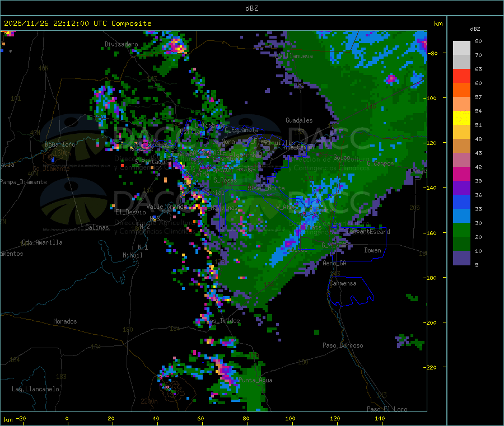504x426 pixels.
Task: Click the Salinas map label
Action: pos(97,227)
